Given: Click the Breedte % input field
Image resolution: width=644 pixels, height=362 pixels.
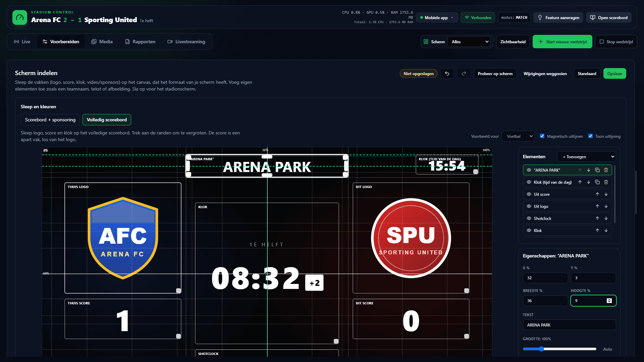Looking at the screenshot, I should point(545,301).
